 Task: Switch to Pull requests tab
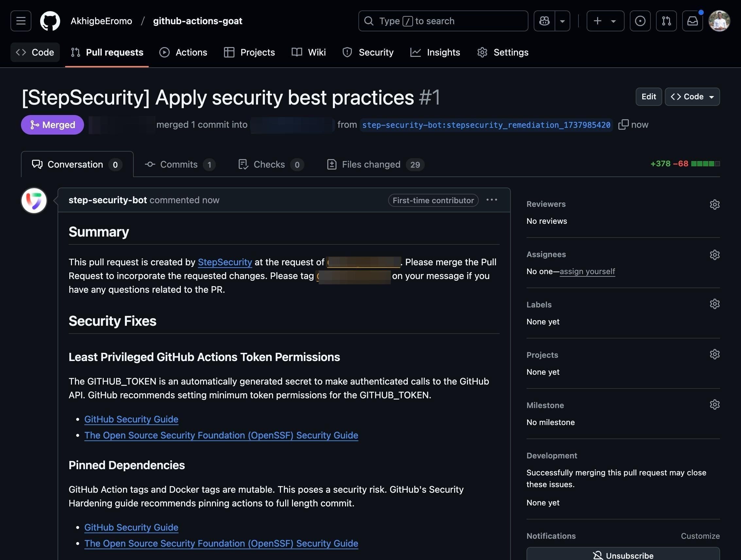(x=107, y=52)
